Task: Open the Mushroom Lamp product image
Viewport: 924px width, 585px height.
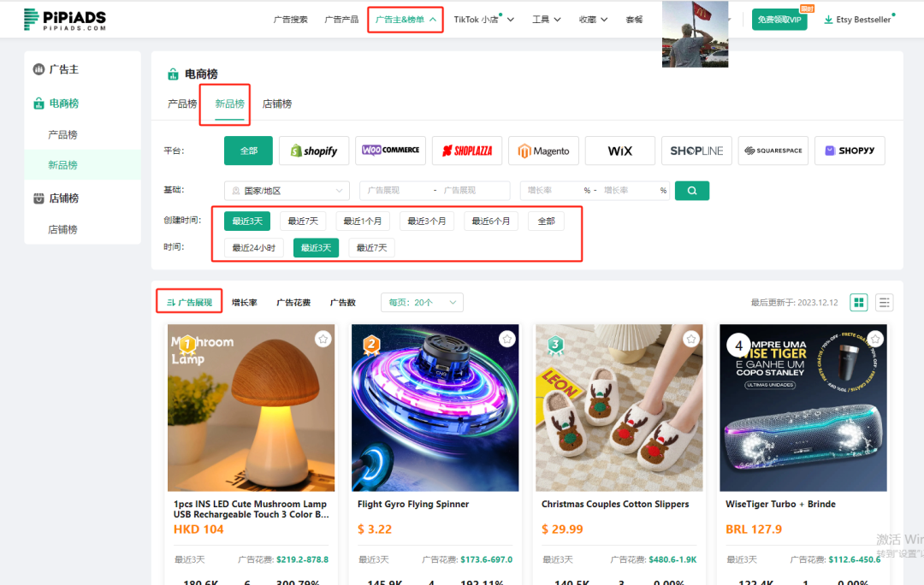Action: (251, 408)
